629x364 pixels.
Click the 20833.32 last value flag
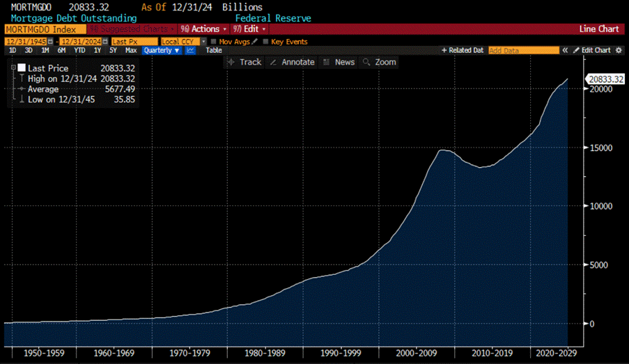(x=605, y=79)
